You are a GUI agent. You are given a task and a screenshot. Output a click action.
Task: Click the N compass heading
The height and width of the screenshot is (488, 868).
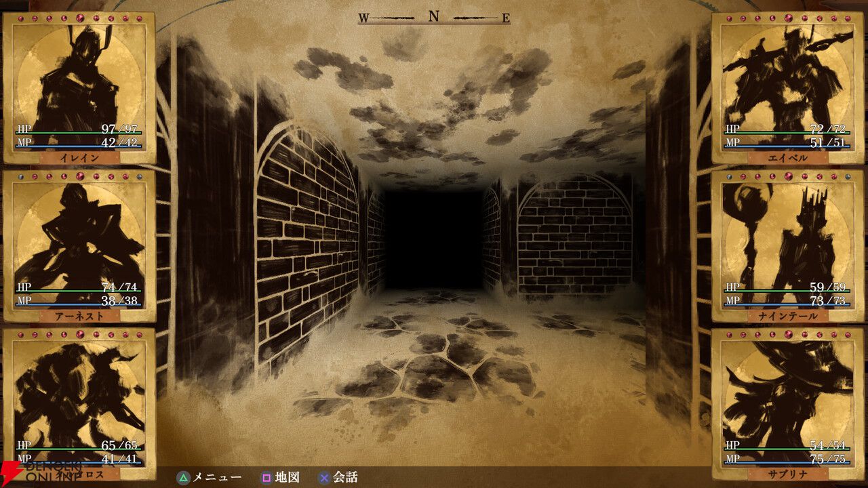(434, 17)
